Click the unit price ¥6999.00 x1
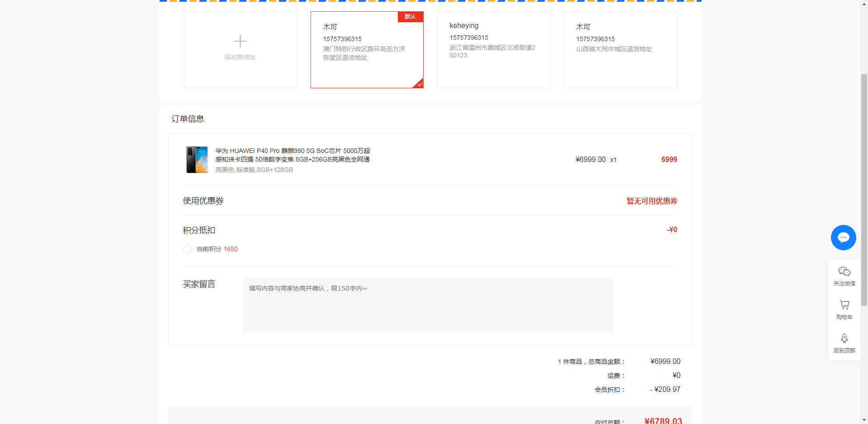Image resolution: width=868 pixels, height=424 pixels. coord(596,159)
